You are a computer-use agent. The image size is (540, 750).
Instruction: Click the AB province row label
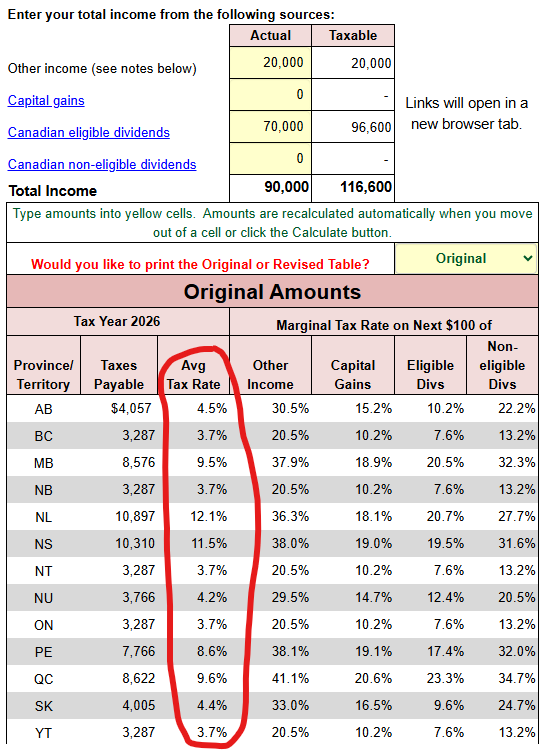(44, 409)
